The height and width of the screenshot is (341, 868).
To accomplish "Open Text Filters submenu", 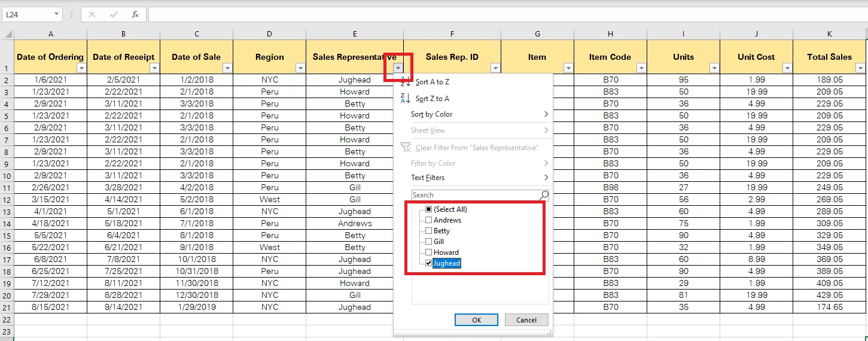I will (473, 178).
